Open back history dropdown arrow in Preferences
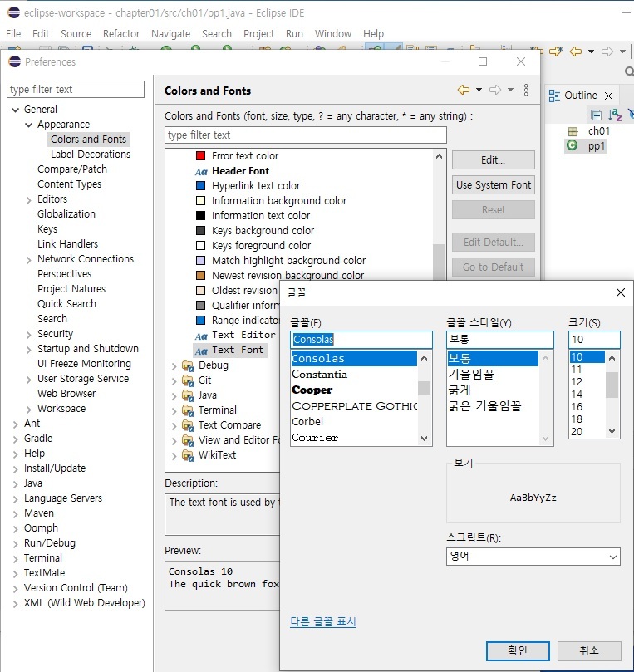 [479, 90]
